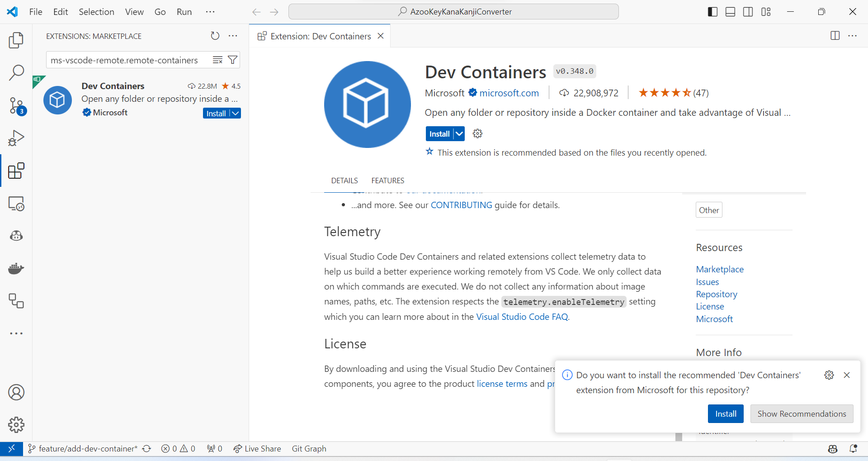Switch to the FEATURES tab
Image resolution: width=868 pixels, height=461 pixels.
[387, 180]
